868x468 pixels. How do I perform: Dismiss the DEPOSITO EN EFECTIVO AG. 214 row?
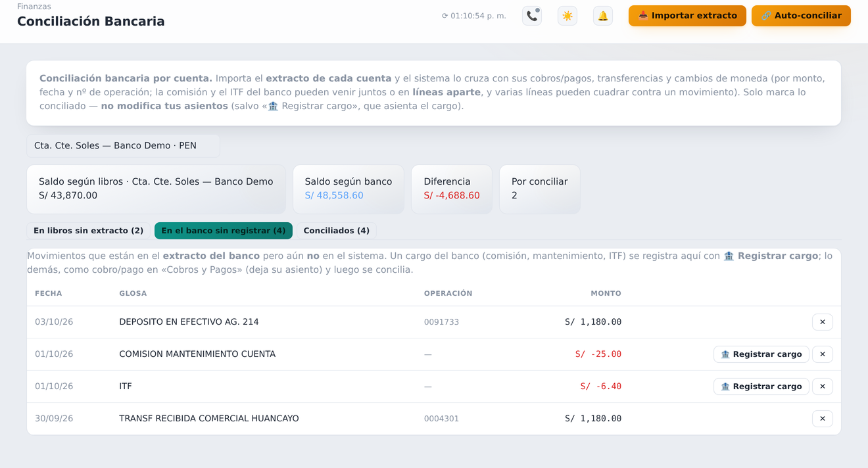coord(823,322)
